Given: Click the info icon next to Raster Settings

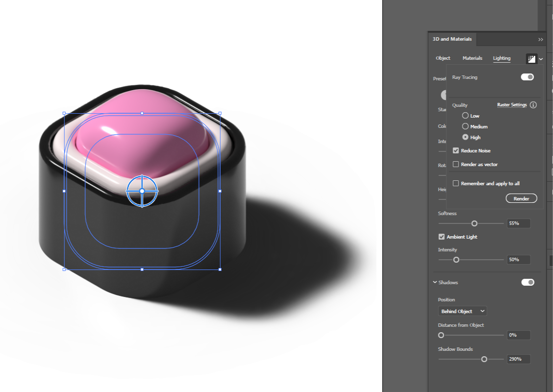Looking at the screenshot, I should (533, 105).
